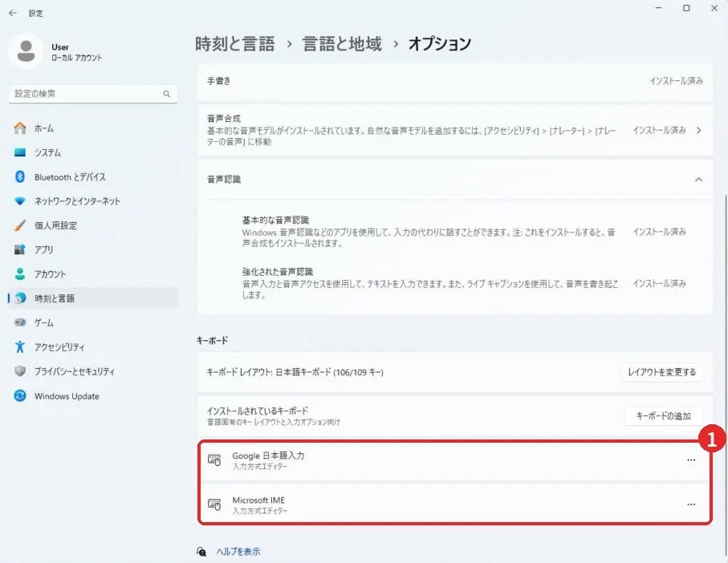Collapse the 音声認識 section chevron
This screenshot has width=728, height=563.
tap(698, 180)
